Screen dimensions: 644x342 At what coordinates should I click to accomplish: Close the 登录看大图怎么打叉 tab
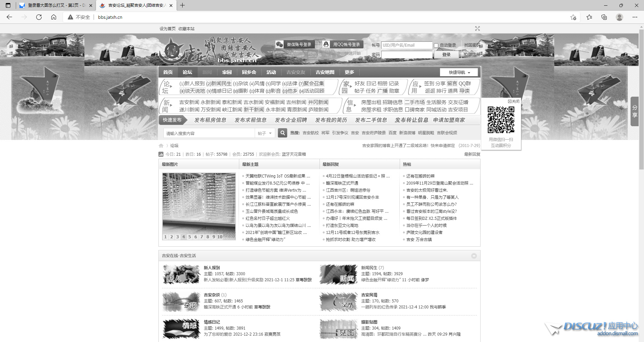point(91,5)
